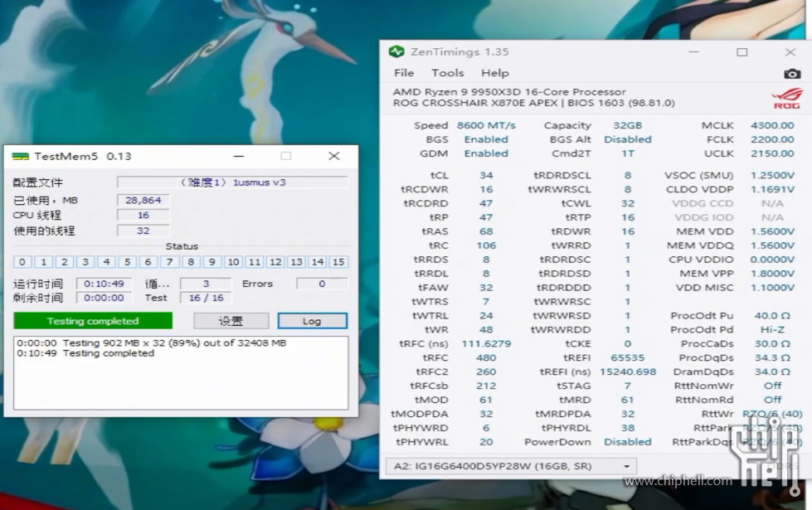Click the Errors value 0

[x=322, y=284]
